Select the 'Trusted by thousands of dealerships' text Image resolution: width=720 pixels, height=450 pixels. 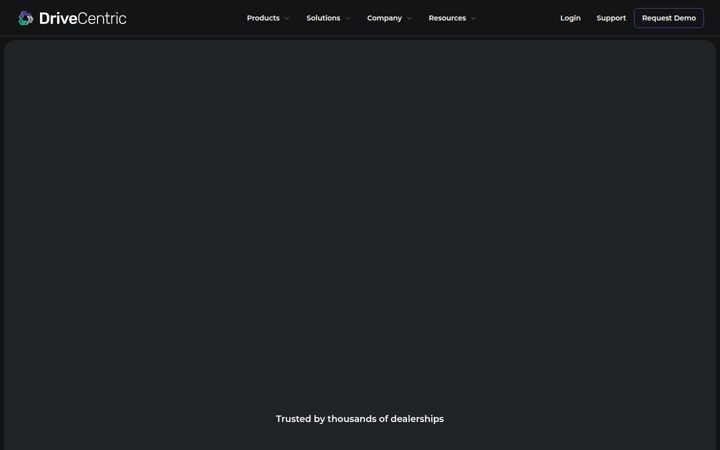click(360, 419)
